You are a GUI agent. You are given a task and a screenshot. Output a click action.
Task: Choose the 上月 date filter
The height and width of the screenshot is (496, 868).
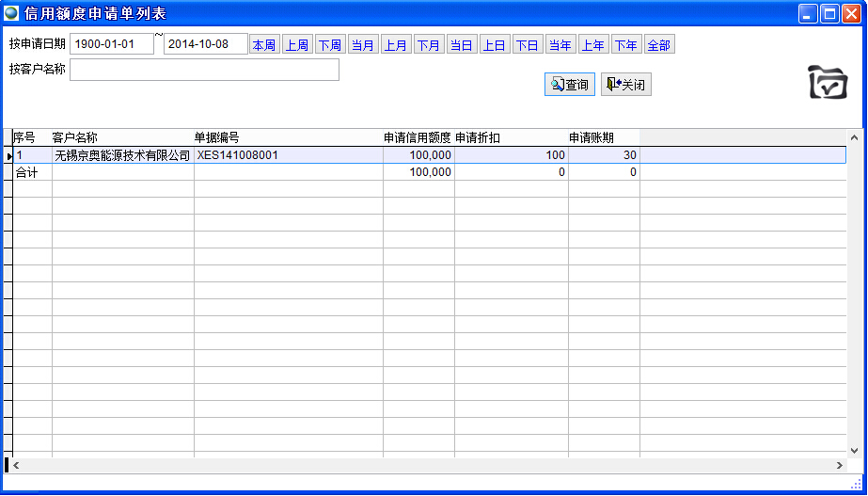(x=396, y=45)
